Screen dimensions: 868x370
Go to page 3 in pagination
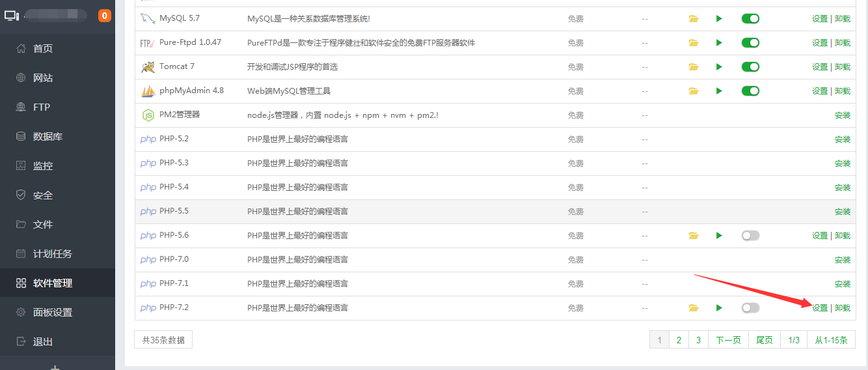pos(698,340)
